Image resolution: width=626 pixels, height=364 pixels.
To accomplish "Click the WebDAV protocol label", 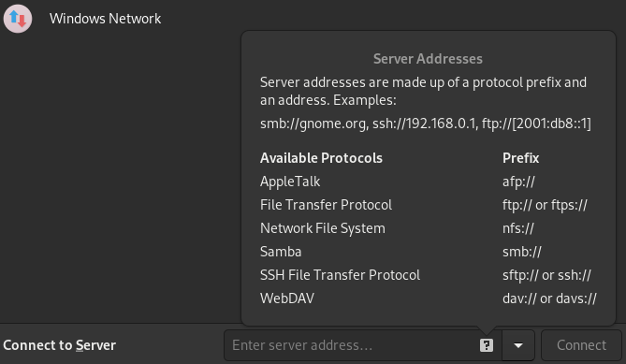I will click(287, 298).
